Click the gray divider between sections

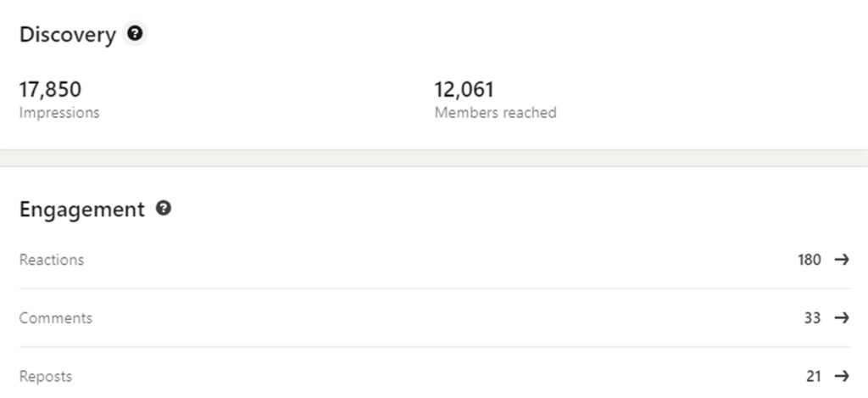[434, 158]
